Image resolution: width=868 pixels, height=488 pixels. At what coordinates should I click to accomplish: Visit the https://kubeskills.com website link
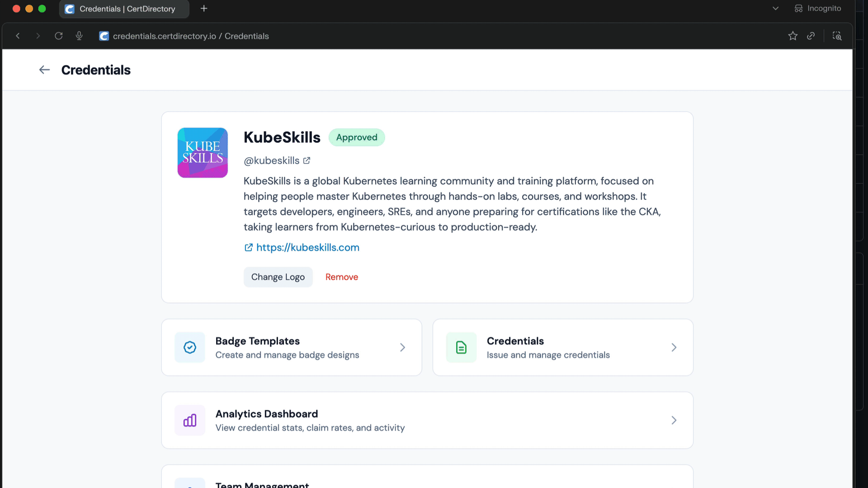[307, 248]
